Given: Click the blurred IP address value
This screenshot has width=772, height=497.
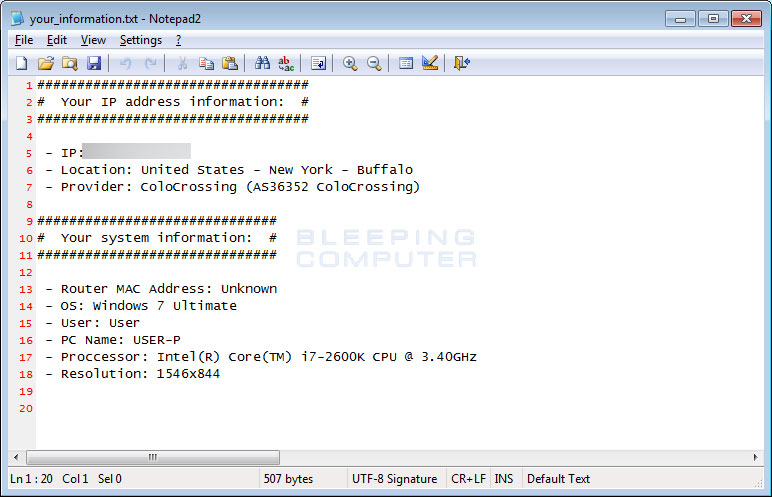Looking at the screenshot, I should [x=136, y=151].
